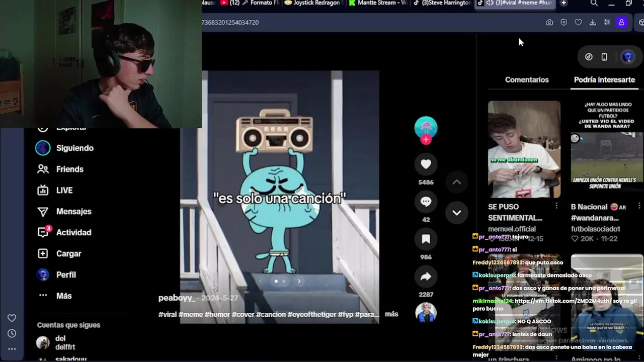The width and height of the screenshot is (644, 362).
Task: Open Wanda Nara football video thumbnail
Action: (607, 149)
